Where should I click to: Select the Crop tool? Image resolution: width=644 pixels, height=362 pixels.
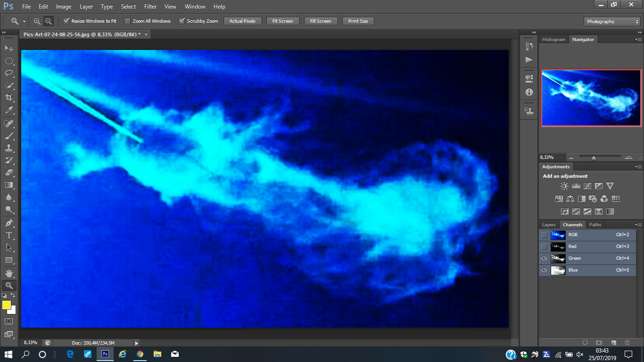click(8, 98)
